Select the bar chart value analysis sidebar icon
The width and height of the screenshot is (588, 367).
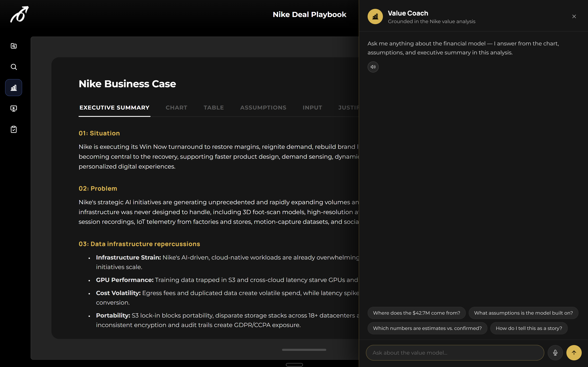tap(14, 88)
